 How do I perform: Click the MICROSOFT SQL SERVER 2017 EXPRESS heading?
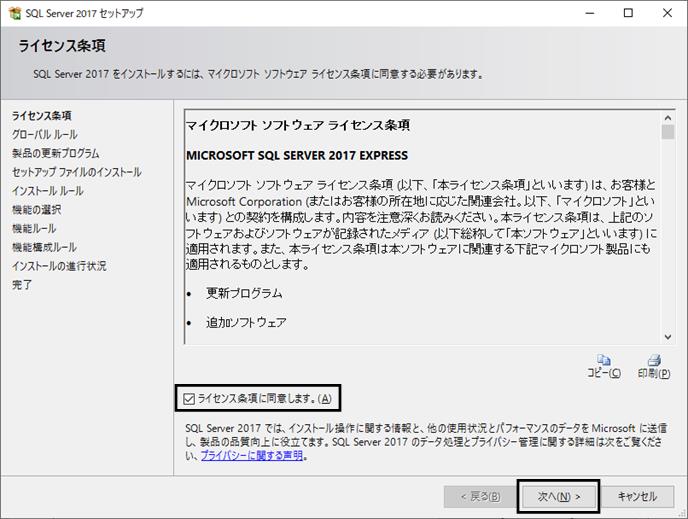(297, 155)
